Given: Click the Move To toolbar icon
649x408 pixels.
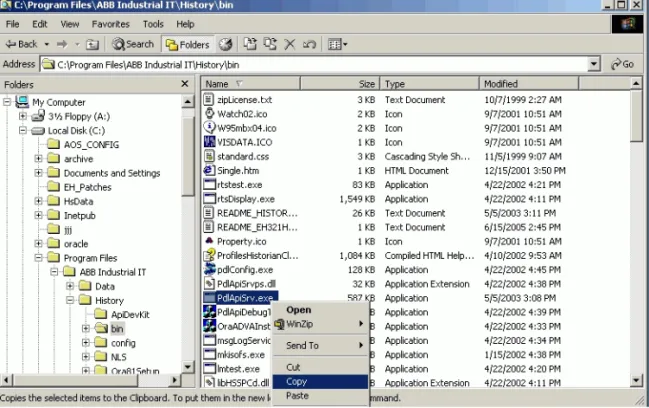Looking at the screenshot, I should point(250,44).
